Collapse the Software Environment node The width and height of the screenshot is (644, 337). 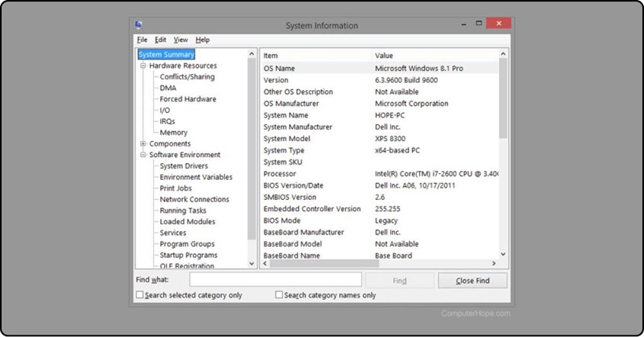tap(143, 155)
